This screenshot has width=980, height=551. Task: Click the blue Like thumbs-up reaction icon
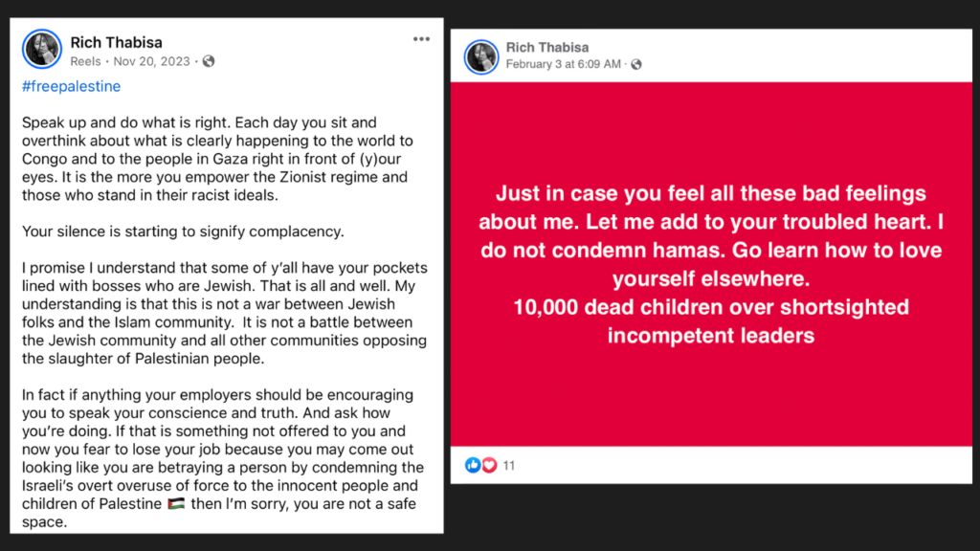(x=474, y=465)
